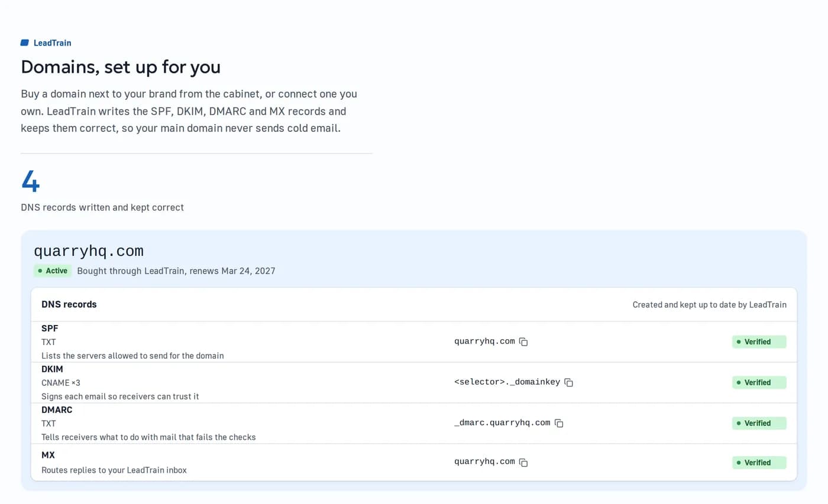Click the TXT type under SPF
Image resolution: width=828 pixels, height=504 pixels.
point(48,342)
